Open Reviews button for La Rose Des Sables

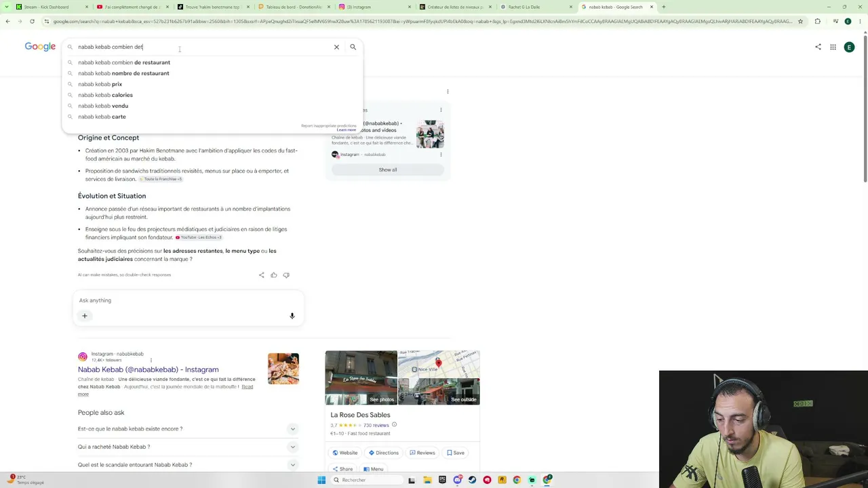(x=422, y=453)
